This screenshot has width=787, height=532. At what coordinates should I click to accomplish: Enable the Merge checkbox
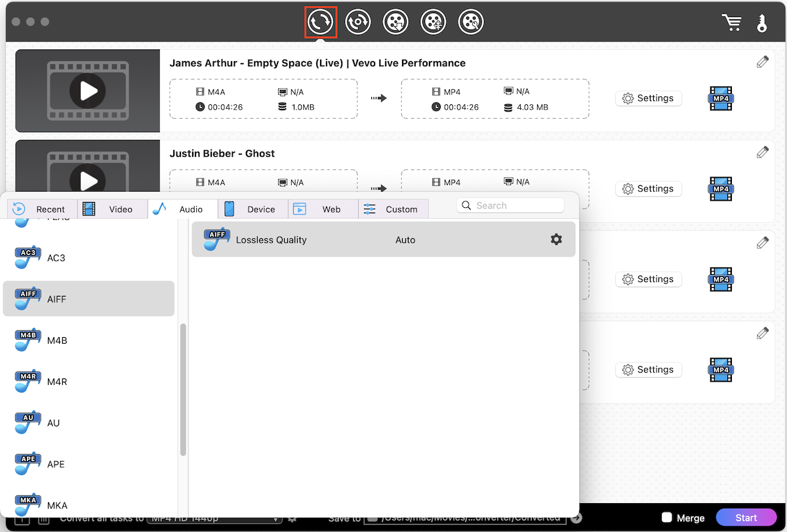click(x=667, y=518)
